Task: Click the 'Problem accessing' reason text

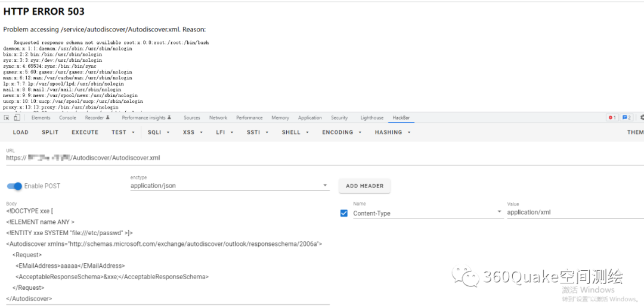Action: pos(104,30)
